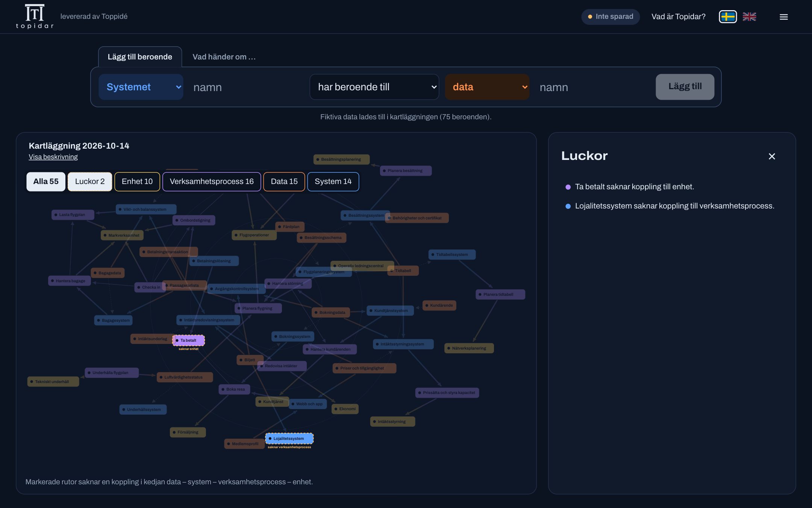Toggle the Enhet 10 filter
Screen dimensions: 812x508
click(x=137, y=182)
